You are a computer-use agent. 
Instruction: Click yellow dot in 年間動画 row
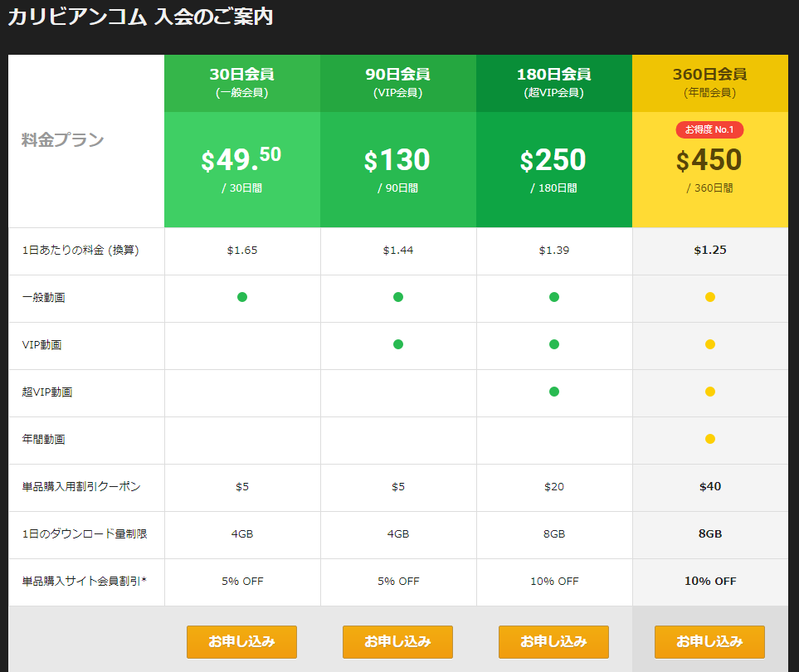tap(710, 439)
